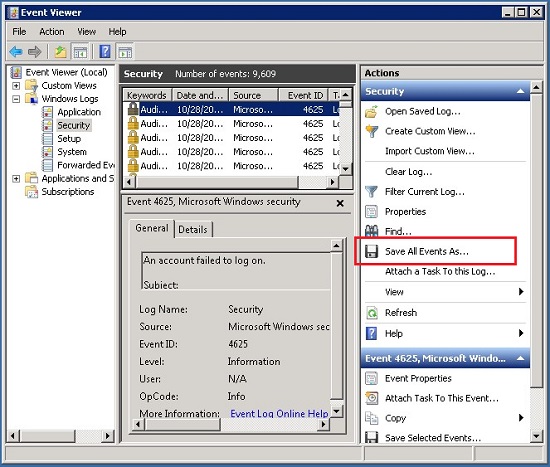Click Import Custom View... action
The image size is (550, 467).
(430, 151)
